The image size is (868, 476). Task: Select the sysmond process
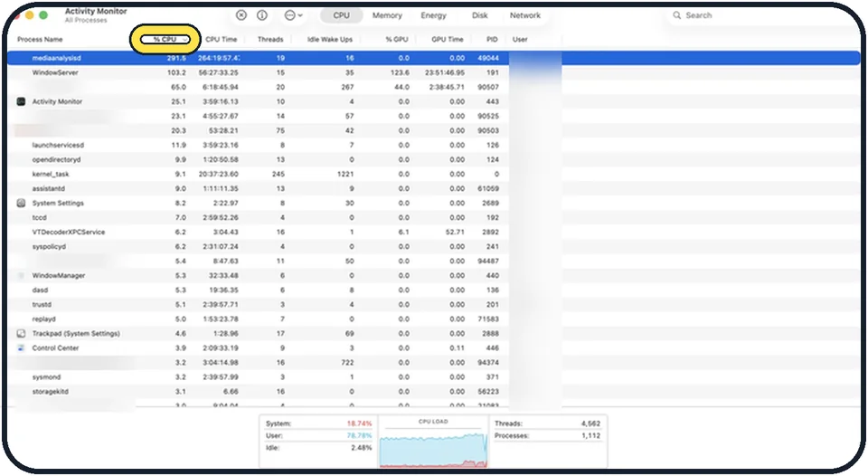click(x=433, y=376)
